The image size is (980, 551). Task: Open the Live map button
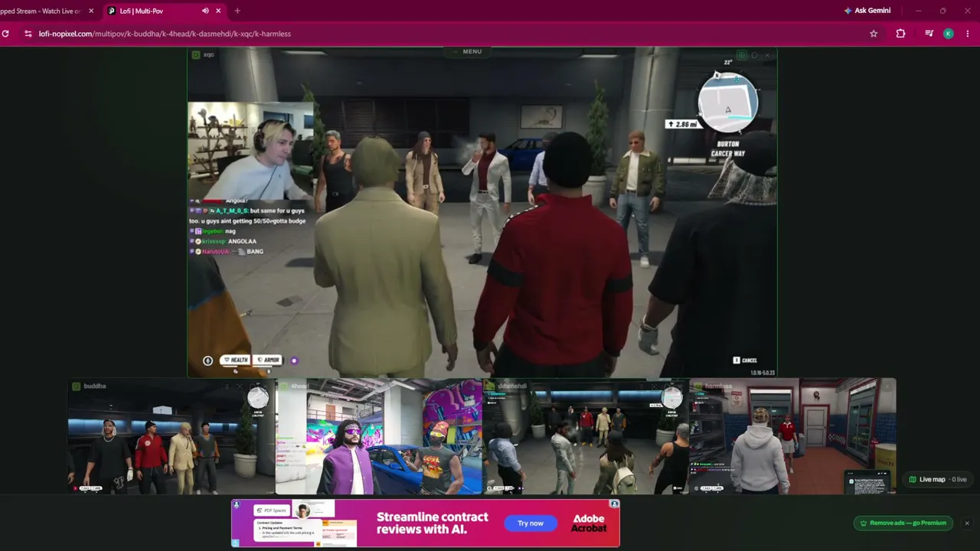pos(937,480)
